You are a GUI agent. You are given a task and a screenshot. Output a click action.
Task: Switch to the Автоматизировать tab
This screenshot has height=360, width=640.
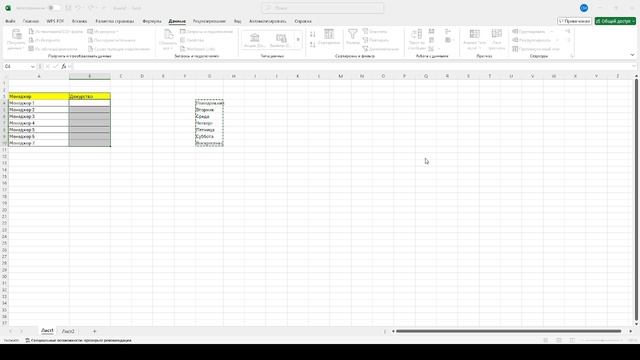(x=267, y=21)
